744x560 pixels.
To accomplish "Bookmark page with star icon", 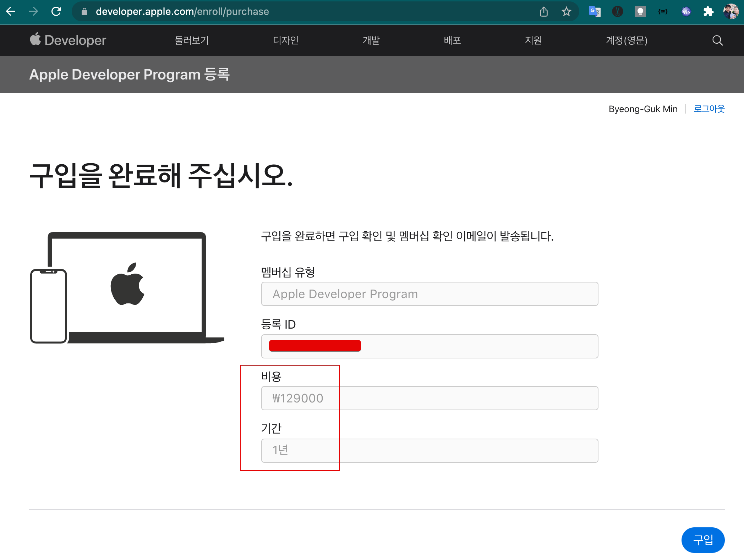I will tap(567, 12).
